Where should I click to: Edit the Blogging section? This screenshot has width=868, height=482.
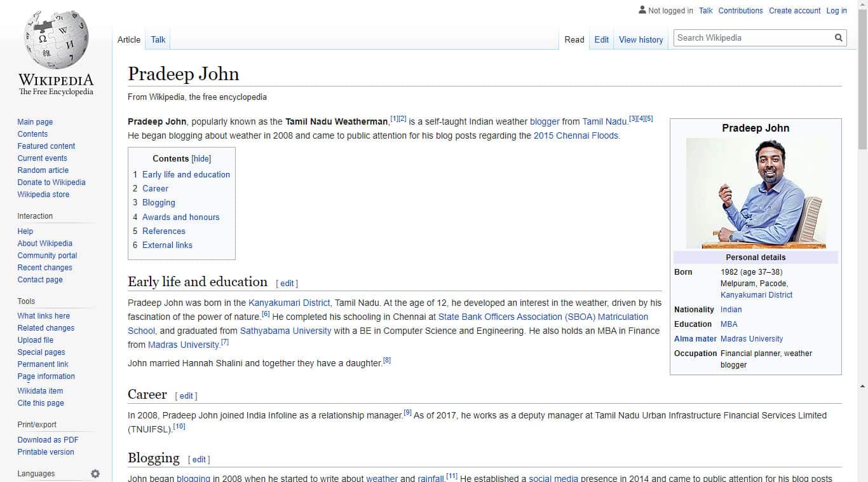[199, 459]
